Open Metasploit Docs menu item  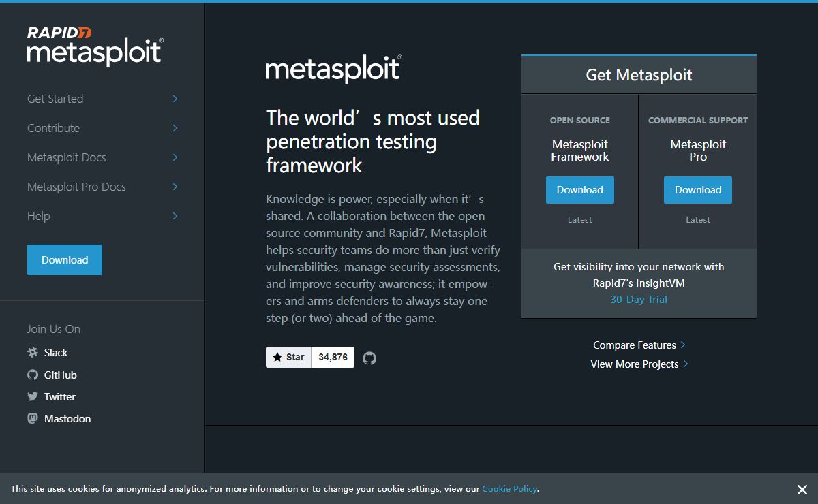[x=67, y=157]
